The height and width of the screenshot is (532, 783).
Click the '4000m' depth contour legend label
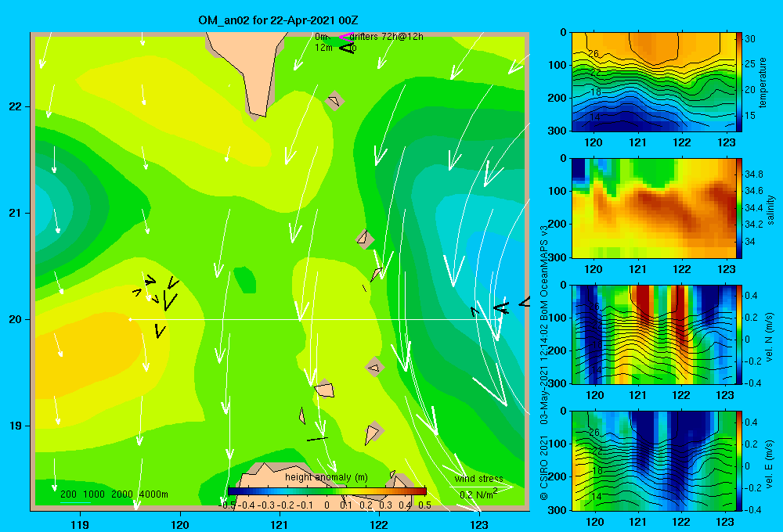tap(153, 494)
